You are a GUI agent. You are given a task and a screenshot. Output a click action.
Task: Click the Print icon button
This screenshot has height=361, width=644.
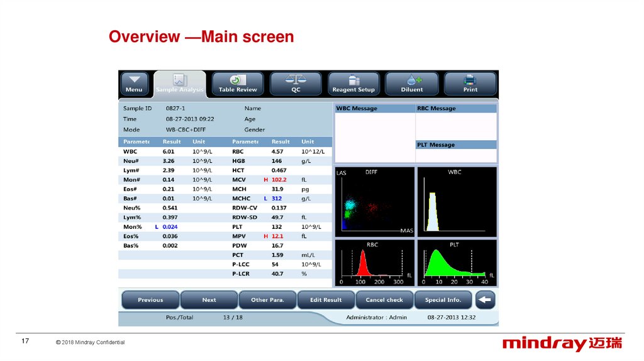470,84
